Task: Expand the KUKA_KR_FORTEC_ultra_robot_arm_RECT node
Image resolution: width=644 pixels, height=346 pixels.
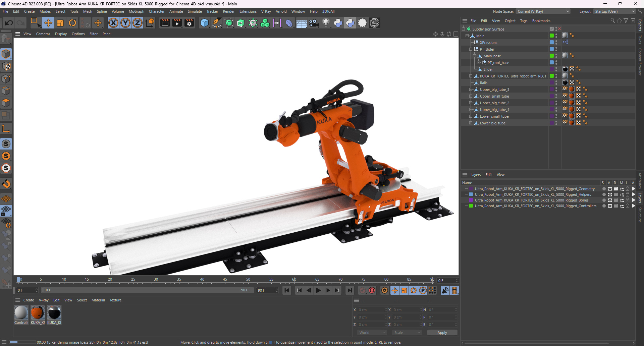Action: [x=471, y=76]
